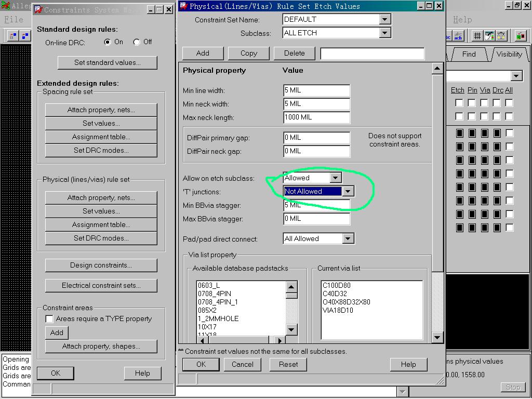Click the Copy button
Screen dimensions: 532x399
[x=249, y=54]
